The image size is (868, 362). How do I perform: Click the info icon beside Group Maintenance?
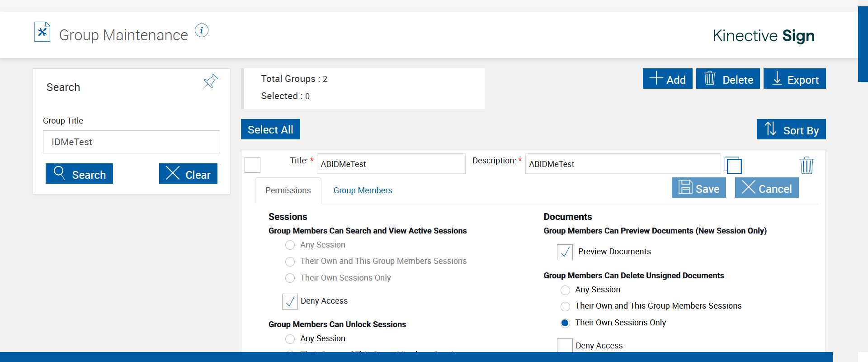point(202,30)
